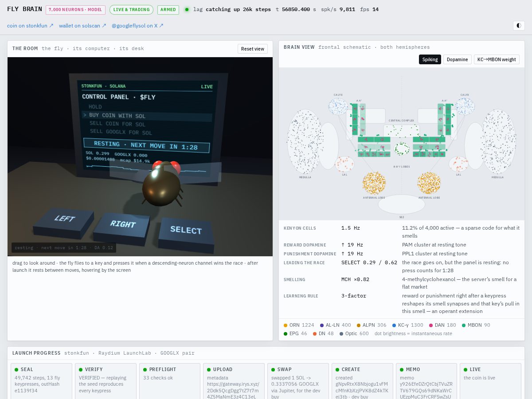Click the LIVE & TRADING badge
This screenshot has height=399, width=532.
pyautogui.click(x=131, y=10)
